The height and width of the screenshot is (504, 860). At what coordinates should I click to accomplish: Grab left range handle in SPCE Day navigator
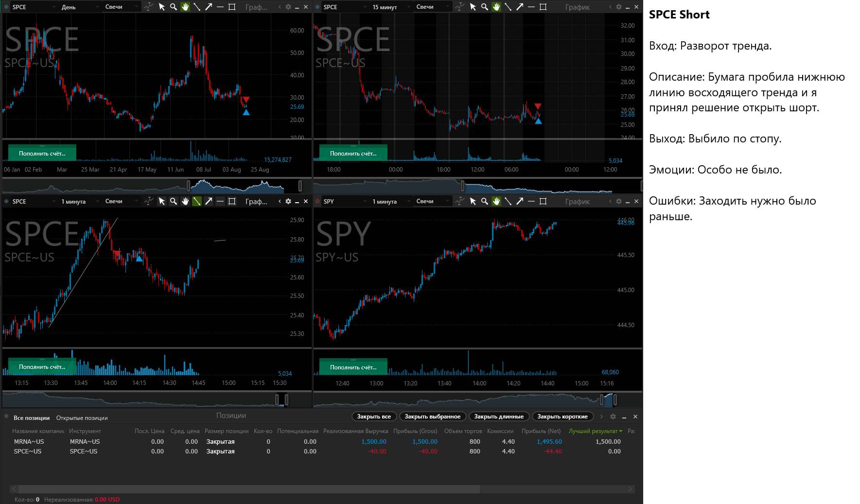click(x=189, y=186)
